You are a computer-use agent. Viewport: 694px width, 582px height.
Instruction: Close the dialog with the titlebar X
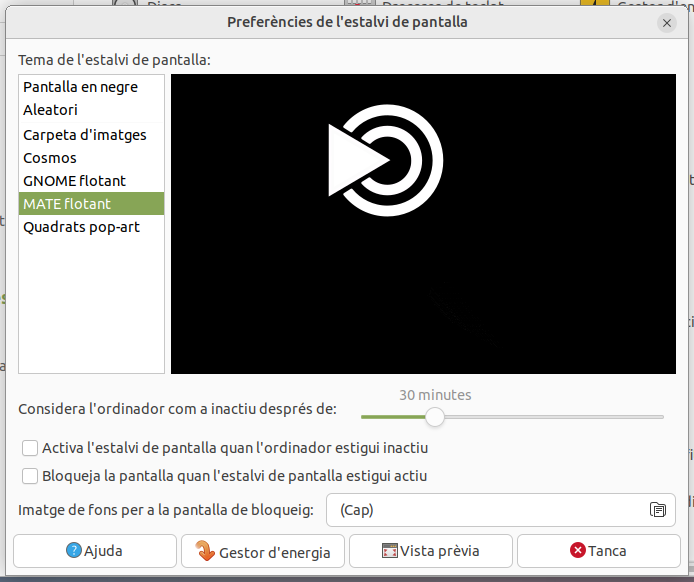pos(667,22)
